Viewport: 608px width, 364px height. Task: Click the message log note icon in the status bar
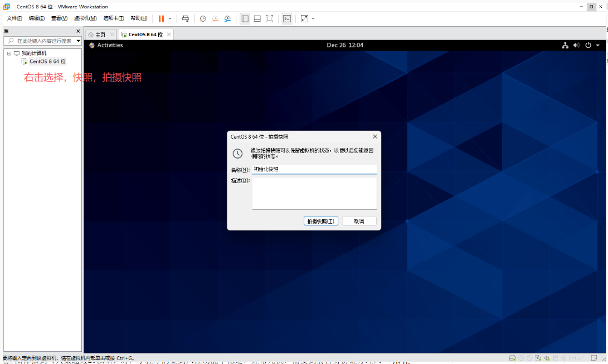(x=594, y=358)
